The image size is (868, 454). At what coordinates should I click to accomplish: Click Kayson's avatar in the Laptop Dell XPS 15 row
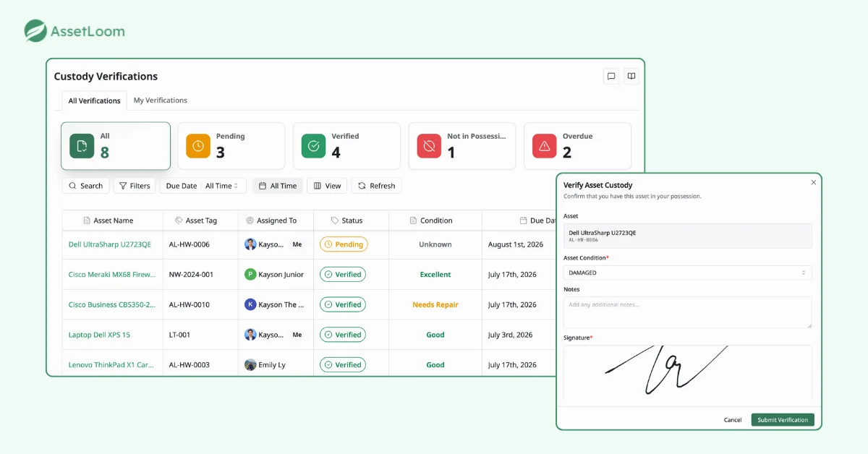pos(250,335)
